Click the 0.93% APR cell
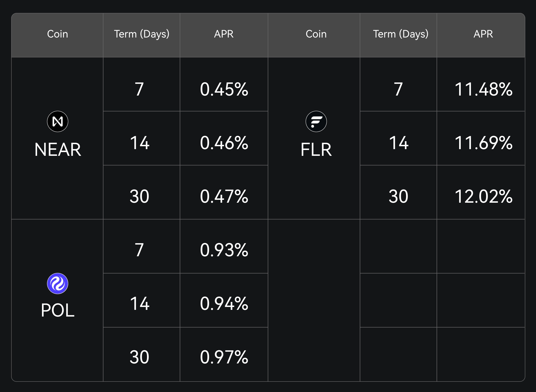 click(224, 250)
